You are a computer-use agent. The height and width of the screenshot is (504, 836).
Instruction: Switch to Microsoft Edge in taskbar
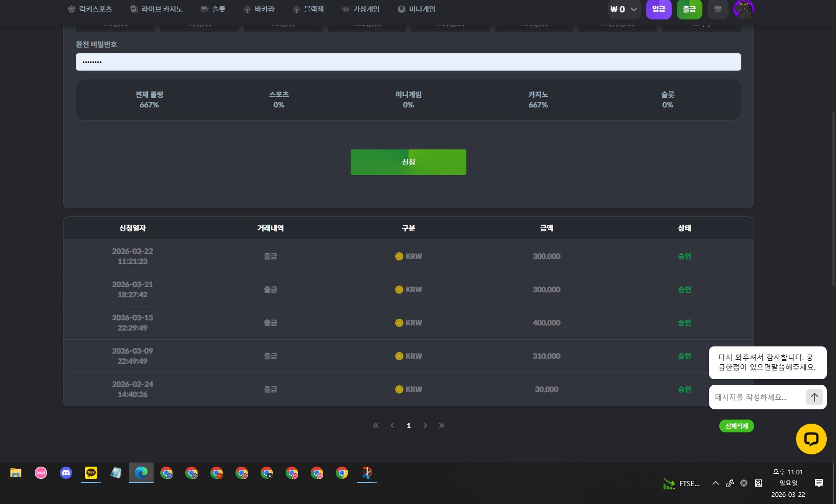(141, 473)
